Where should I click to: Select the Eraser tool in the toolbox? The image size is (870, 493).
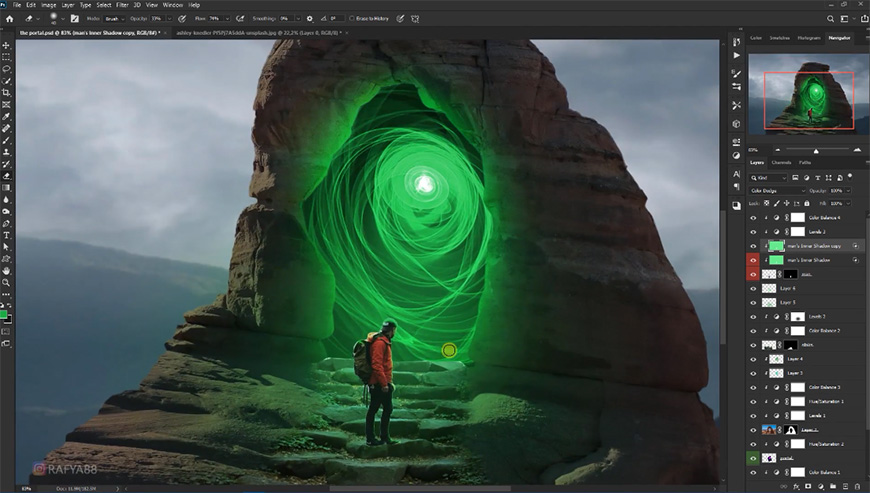tap(6, 176)
